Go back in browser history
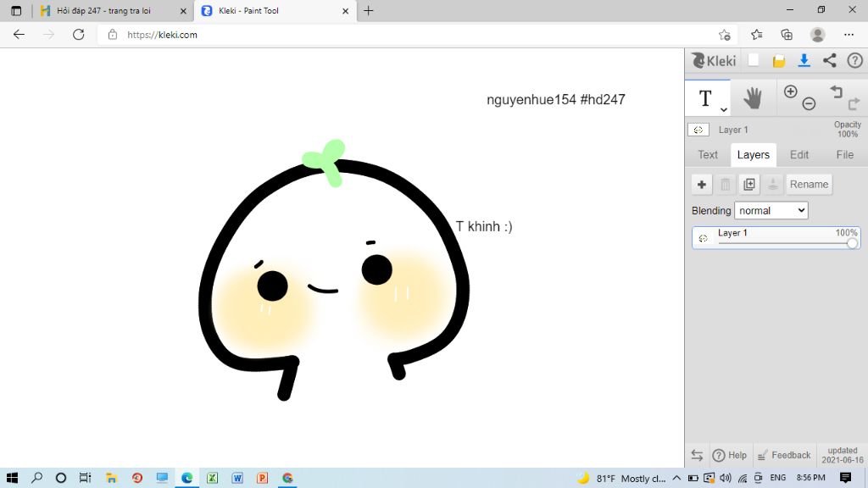Viewport: 868px width, 488px height. [19, 34]
